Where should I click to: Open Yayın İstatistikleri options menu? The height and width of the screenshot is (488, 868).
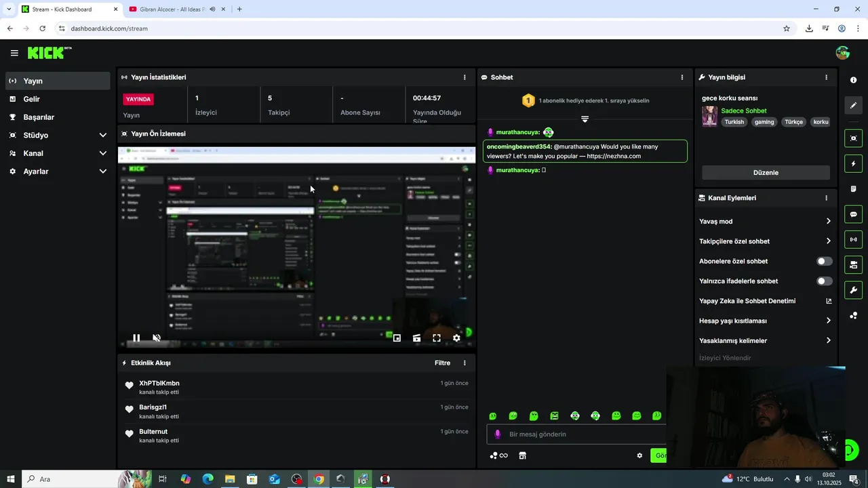click(465, 77)
